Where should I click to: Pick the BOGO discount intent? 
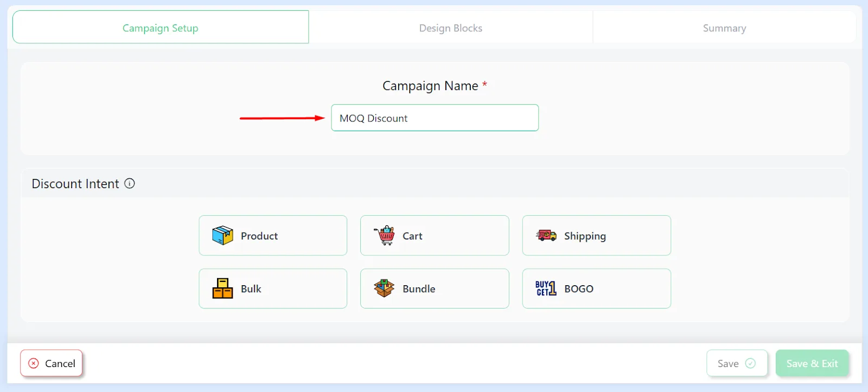(597, 288)
